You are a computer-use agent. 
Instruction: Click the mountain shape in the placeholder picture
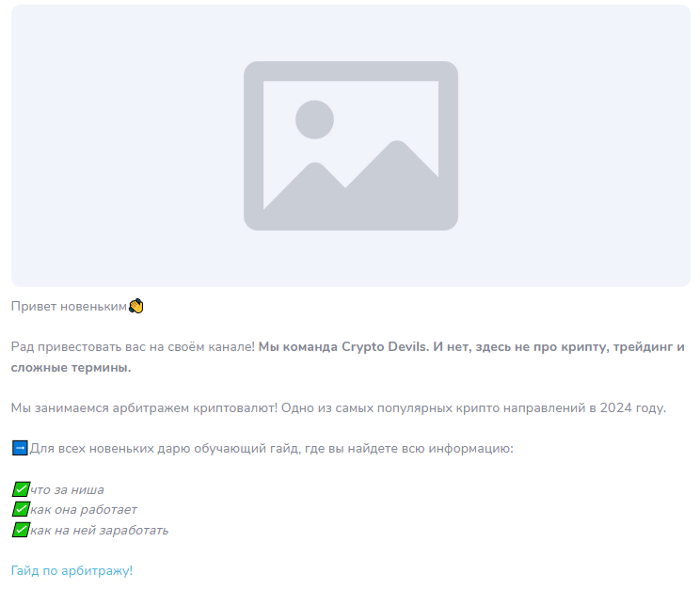click(350, 181)
